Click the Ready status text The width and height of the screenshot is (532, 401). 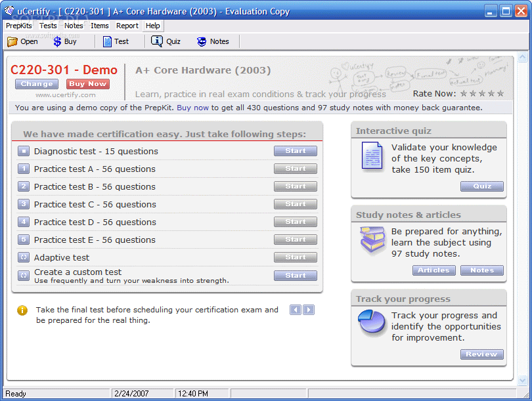coord(16,394)
